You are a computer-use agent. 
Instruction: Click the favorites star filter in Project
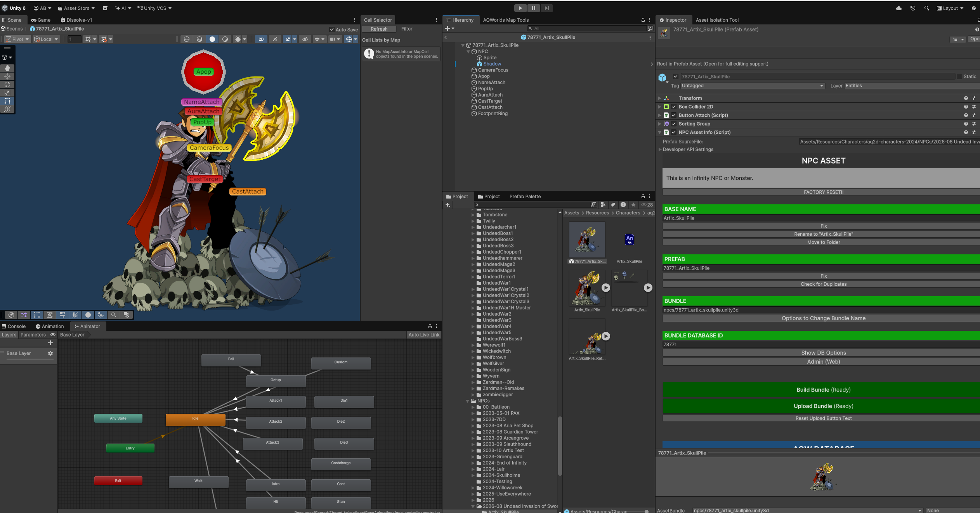tap(633, 205)
